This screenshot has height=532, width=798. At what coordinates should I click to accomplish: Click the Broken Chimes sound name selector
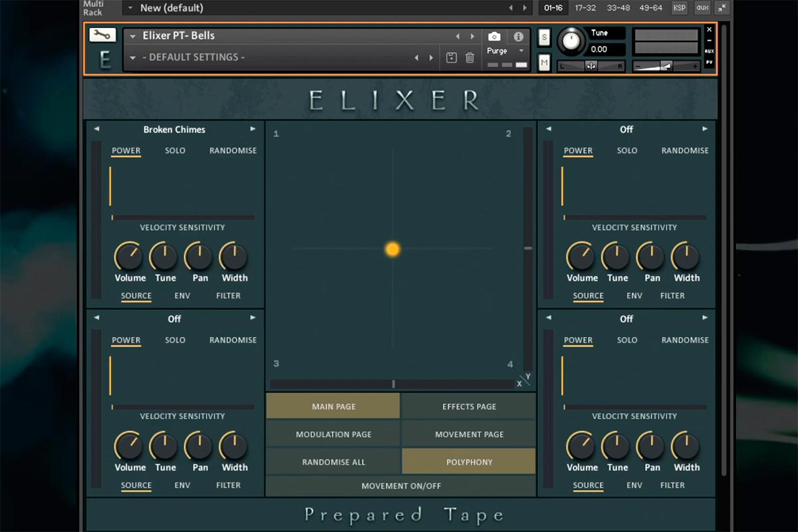(x=174, y=129)
